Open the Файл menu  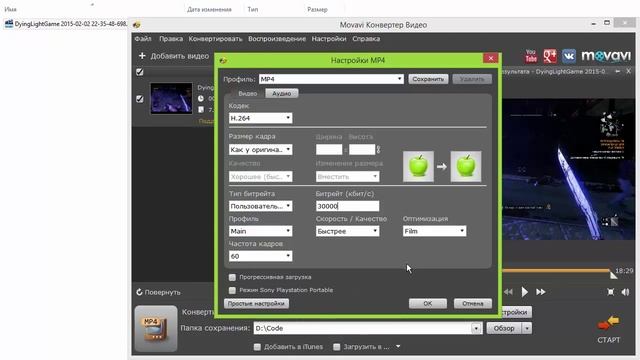tap(143, 39)
